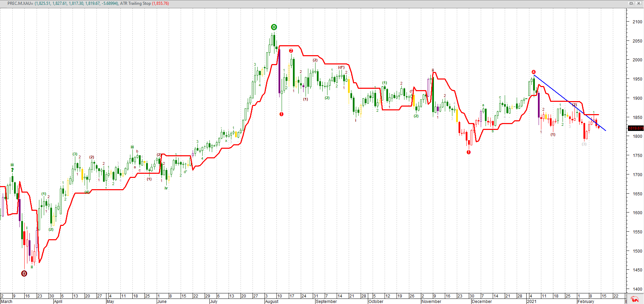Click the green question mark label in March
The height and width of the screenshot is (304, 644).
click(12, 170)
